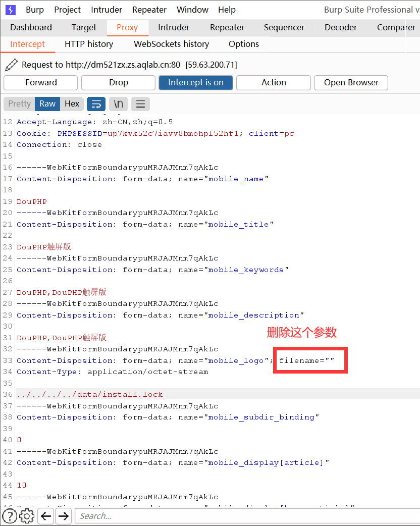420x526 pixels.
Task: Open the Repeater menu in menu bar
Action: [149, 10]
